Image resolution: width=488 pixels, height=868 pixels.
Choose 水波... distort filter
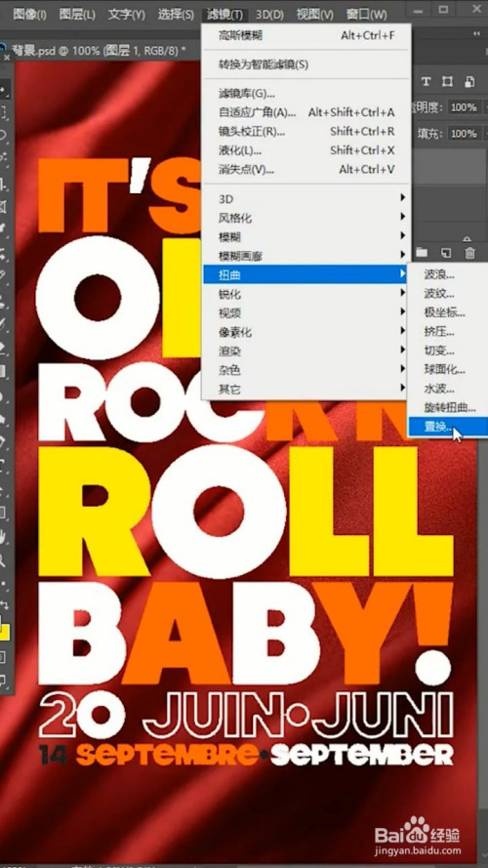pos(448,389)
